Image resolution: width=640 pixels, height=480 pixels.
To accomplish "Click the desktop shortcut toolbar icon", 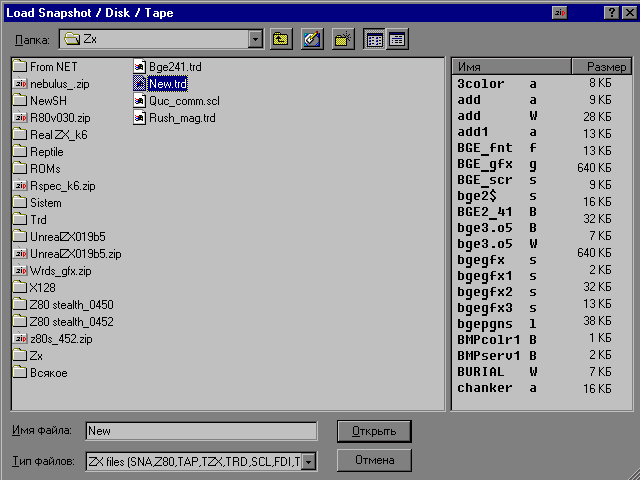I will coord(311,40).
